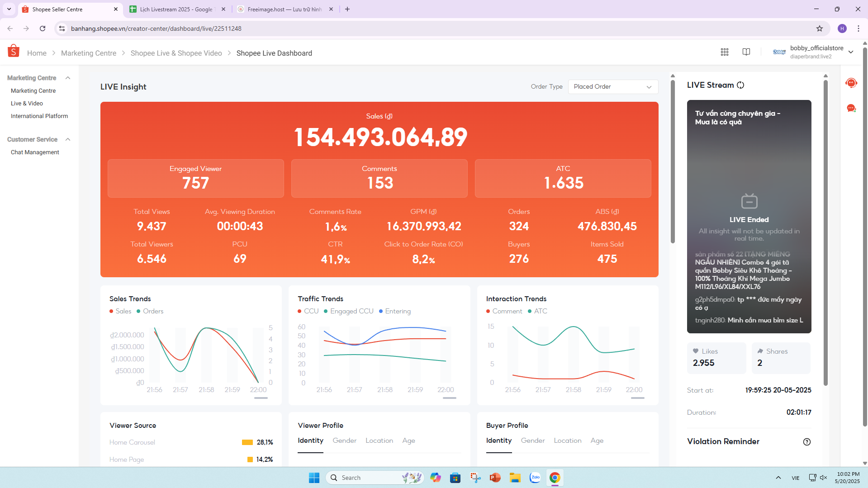This screenshot has width=868, height=488.
Task: Click the volume muted tray icon
Action: tap(823, 478)
